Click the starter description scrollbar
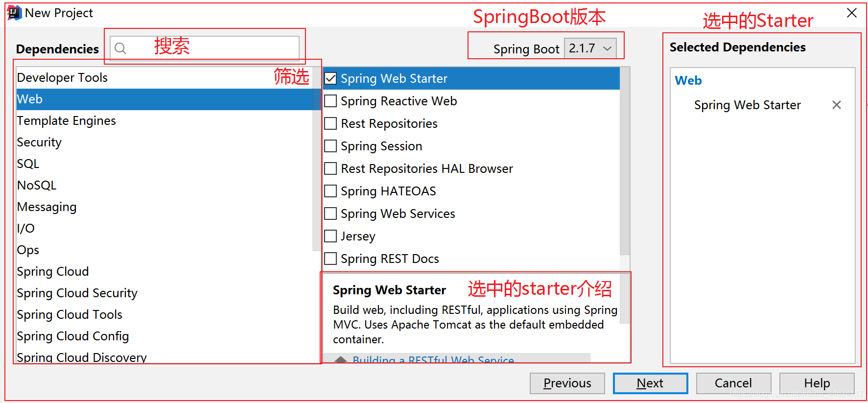Image resolution: width=868 pixels, height=403 pixels. 625,298
